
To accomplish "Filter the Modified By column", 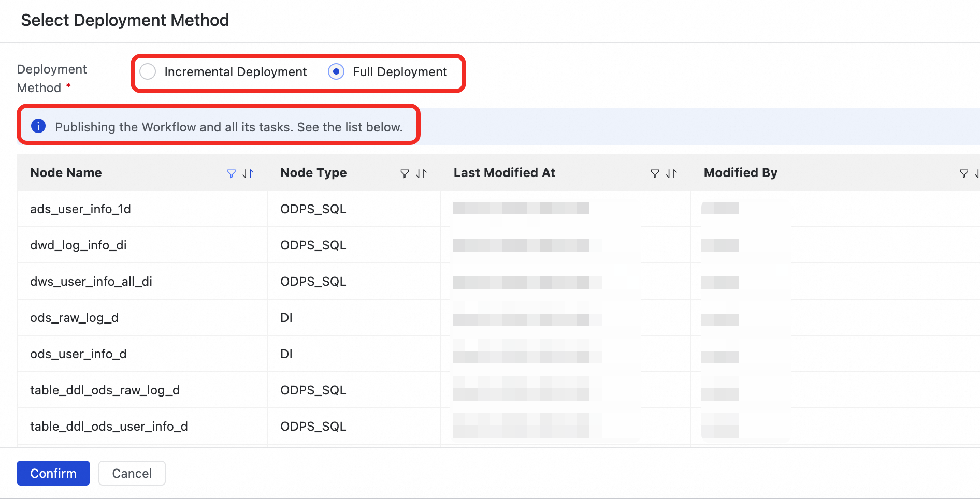I will (963, 173).
